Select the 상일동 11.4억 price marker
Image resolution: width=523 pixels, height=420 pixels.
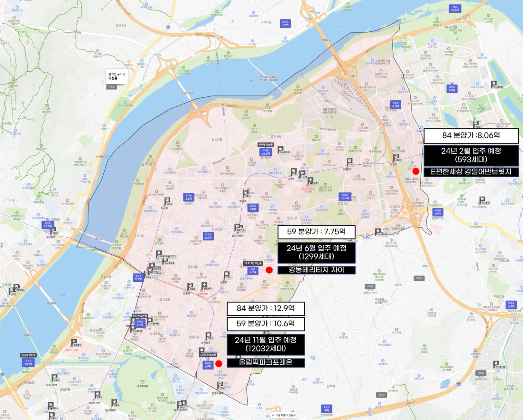click(344, 196)
